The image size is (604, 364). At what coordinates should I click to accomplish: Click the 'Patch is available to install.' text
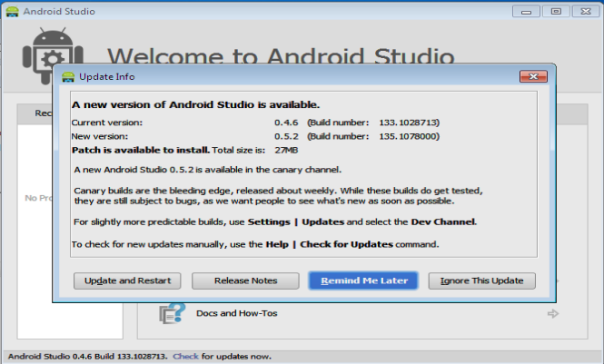(x=141, y=150)
